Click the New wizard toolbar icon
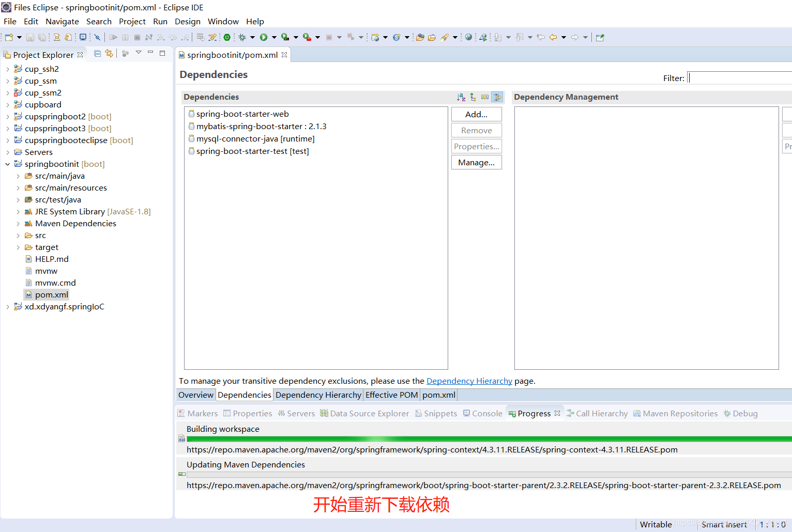This screenshot has height=532, width=792. [9, 37]
